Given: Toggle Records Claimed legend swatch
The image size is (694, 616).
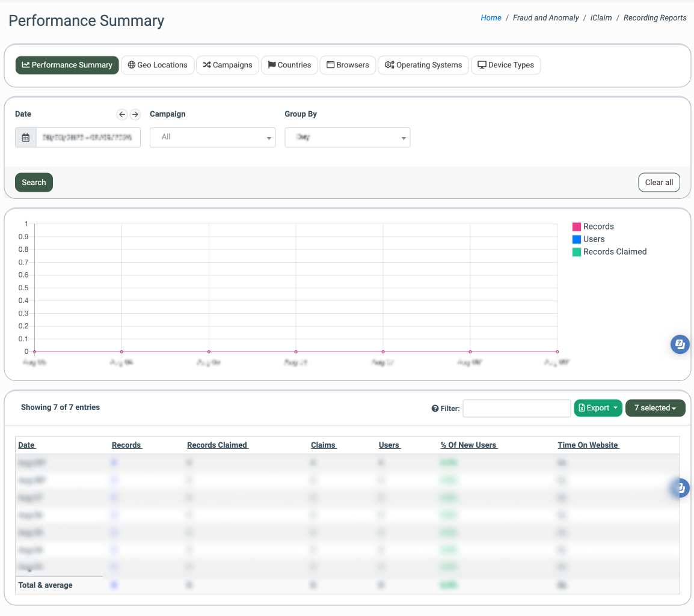Looking at the screenshot, I should pyautogui.click(x=576, y=252).
